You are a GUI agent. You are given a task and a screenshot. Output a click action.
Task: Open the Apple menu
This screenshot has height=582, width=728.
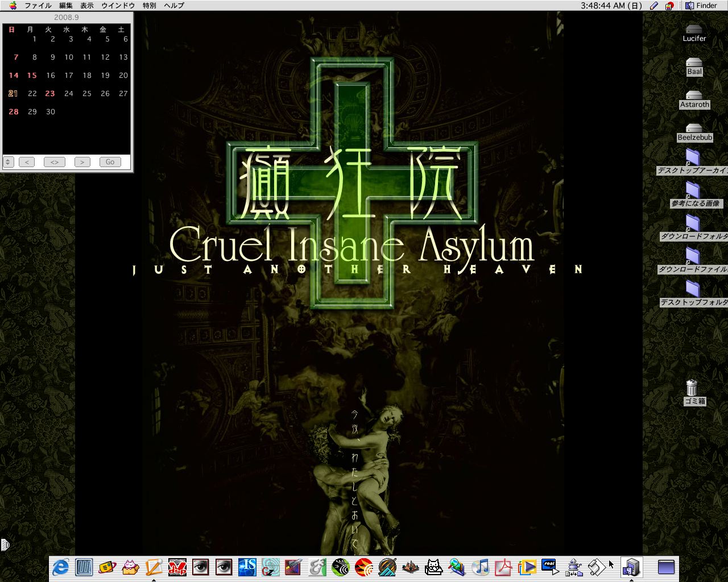13,6
